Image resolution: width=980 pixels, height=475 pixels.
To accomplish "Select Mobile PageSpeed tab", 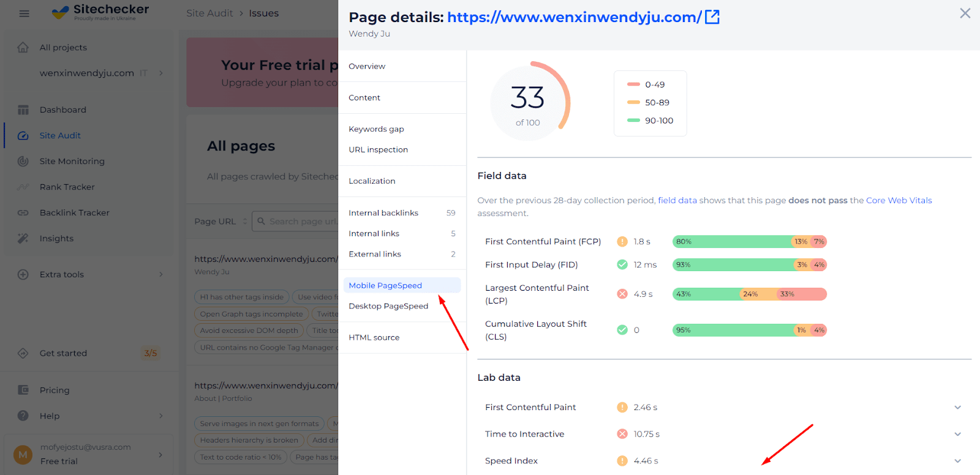I will [402, 285].
